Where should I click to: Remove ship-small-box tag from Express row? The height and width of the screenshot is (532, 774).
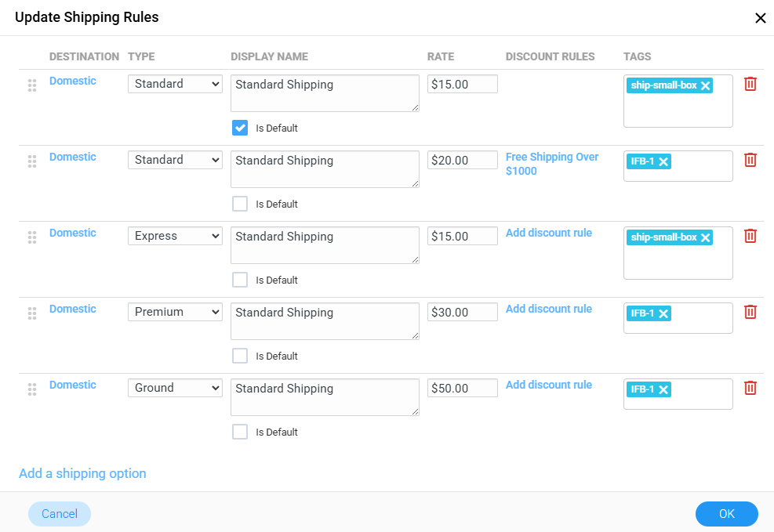706,237
